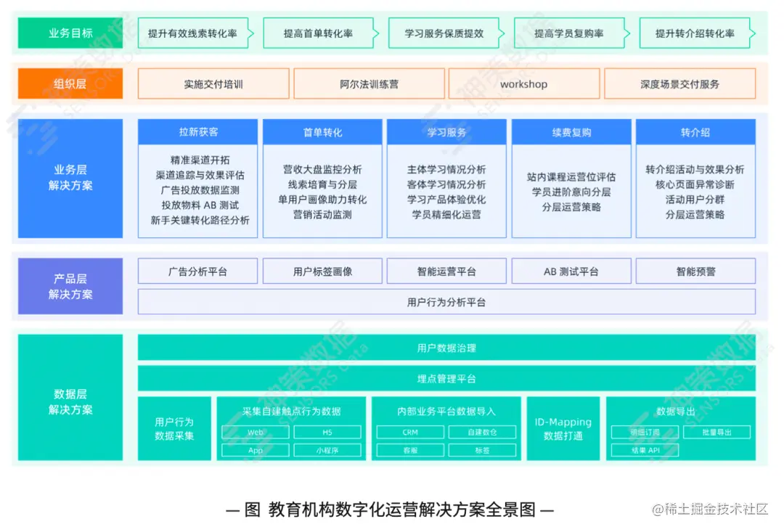
Task: Click the ID-Mapping 数据打通 block
Action: pos(563,428)
